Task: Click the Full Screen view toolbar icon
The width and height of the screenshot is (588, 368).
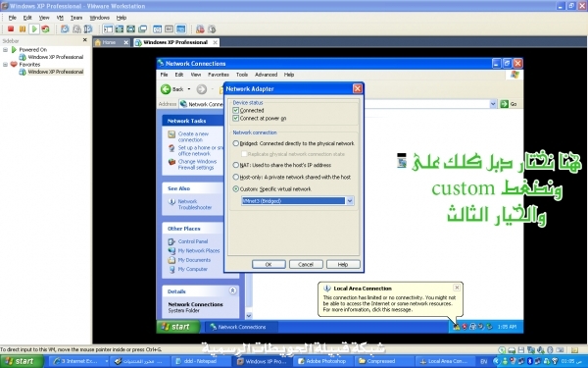Action: pos(120,28)
